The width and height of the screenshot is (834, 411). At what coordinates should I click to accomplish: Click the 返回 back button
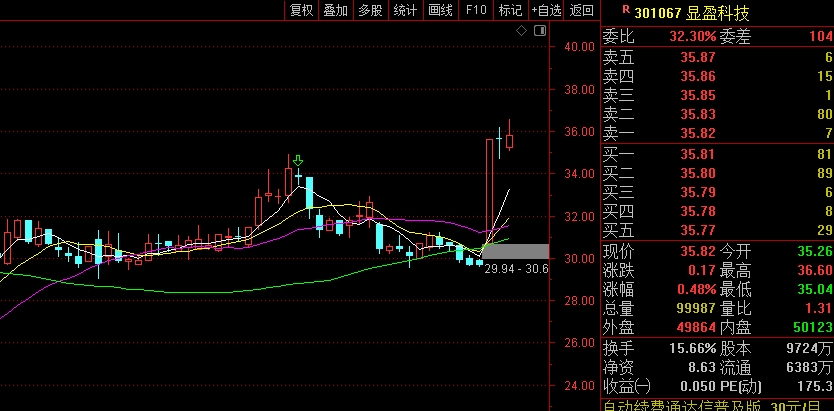(x=581, y=10)
